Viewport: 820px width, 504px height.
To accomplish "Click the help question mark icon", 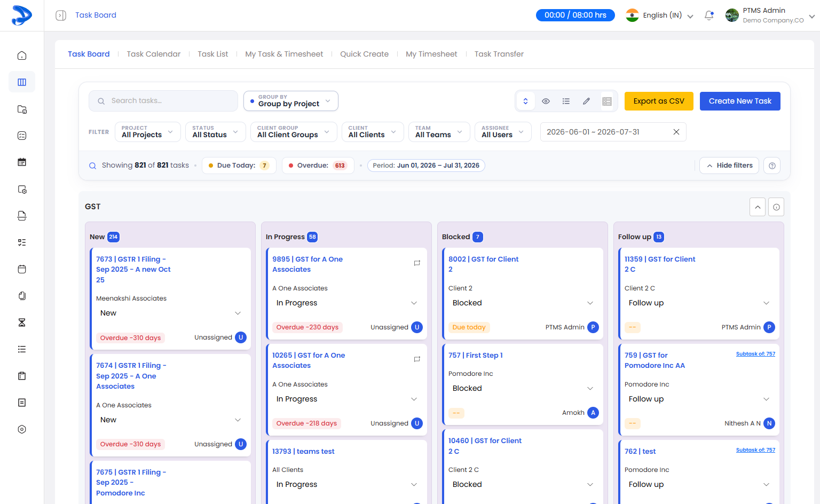I will (772, 166).
